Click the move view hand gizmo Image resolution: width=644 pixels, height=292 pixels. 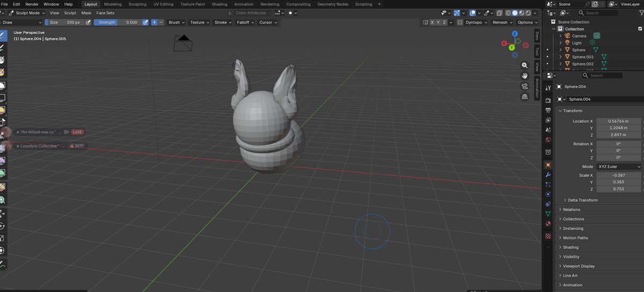(525, 76)
